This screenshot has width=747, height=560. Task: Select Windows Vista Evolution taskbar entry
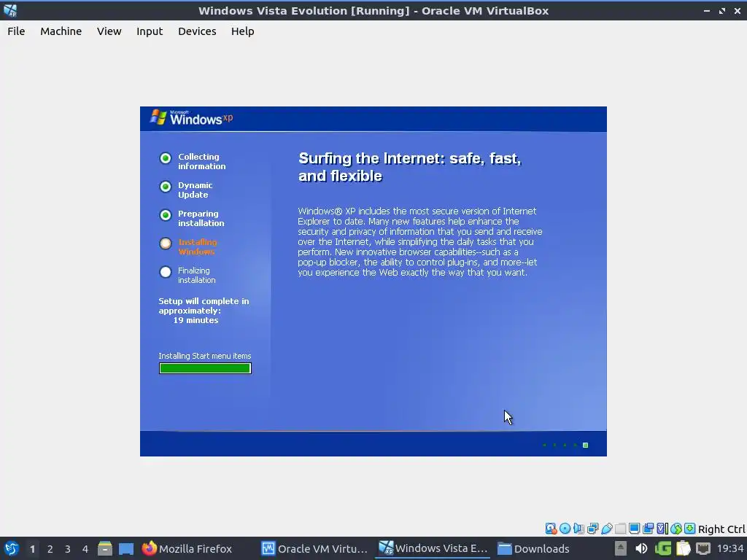point(433,548)
